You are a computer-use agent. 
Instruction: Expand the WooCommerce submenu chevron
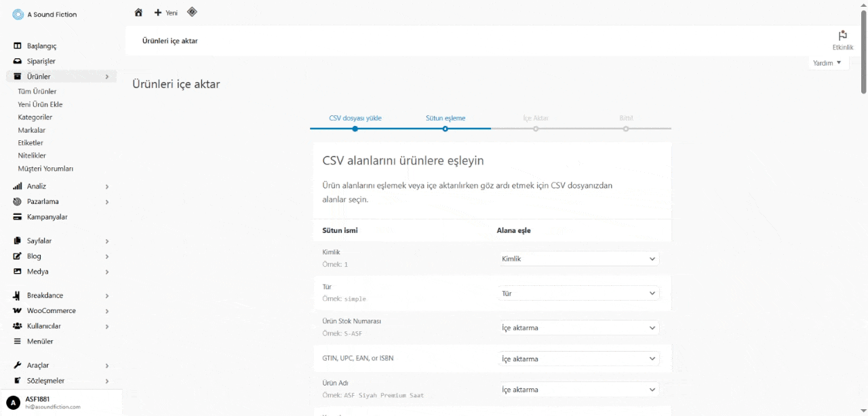[107, 312]
